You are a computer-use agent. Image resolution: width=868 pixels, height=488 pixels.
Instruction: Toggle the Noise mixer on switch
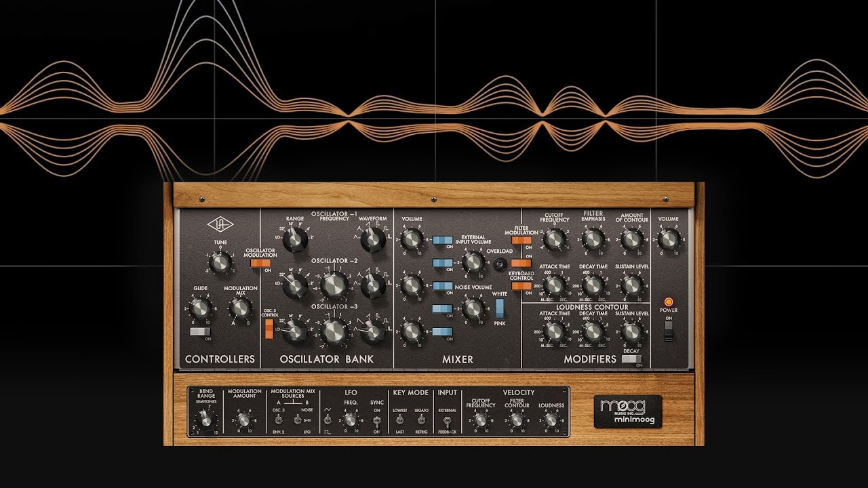click(x=443, y=309)
